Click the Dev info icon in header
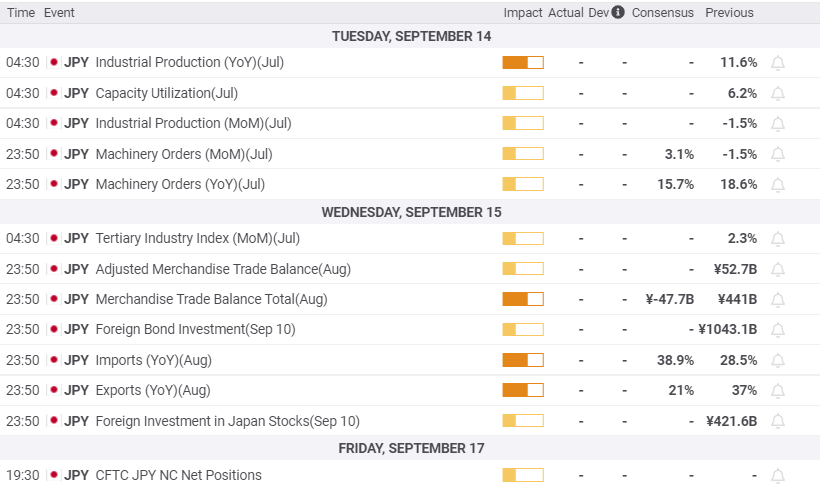 click(618, 12)
